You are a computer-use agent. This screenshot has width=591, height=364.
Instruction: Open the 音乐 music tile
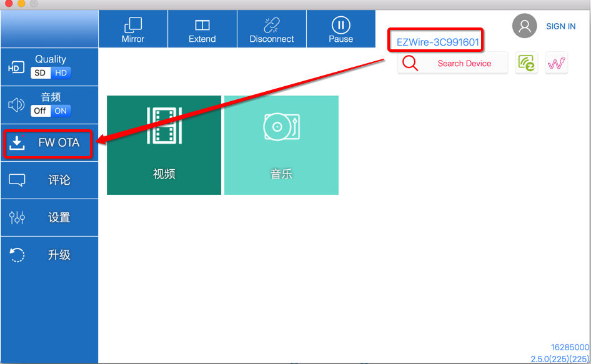281,145
